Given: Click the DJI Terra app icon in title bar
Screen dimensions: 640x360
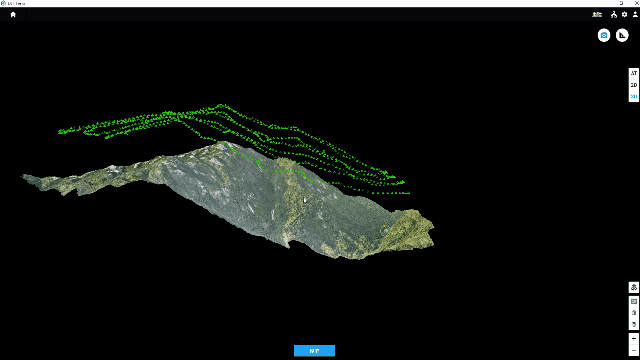Looking at the screenshot, I should [x=3, y=3].
